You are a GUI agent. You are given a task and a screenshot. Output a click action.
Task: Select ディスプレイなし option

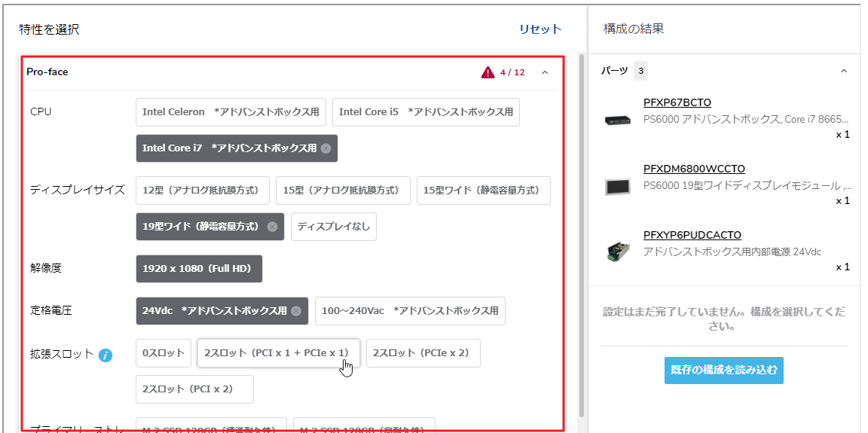pos(334,227)
